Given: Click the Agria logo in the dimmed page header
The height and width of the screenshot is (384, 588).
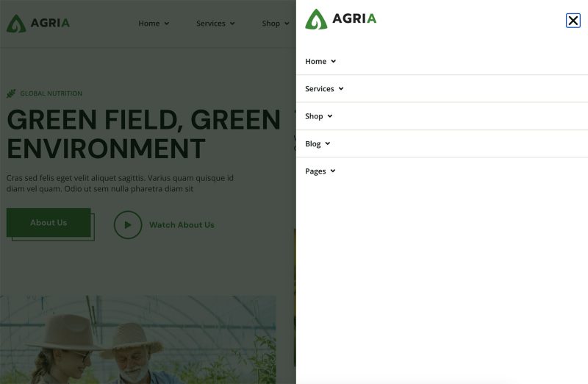Looking at the screenshot, I should (38, 23).
